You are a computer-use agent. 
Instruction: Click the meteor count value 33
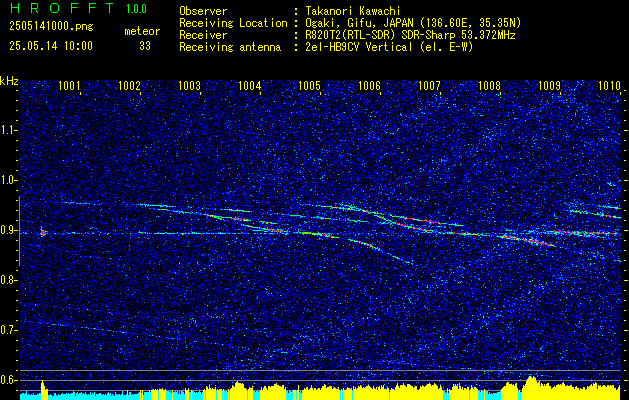[145, 46]
